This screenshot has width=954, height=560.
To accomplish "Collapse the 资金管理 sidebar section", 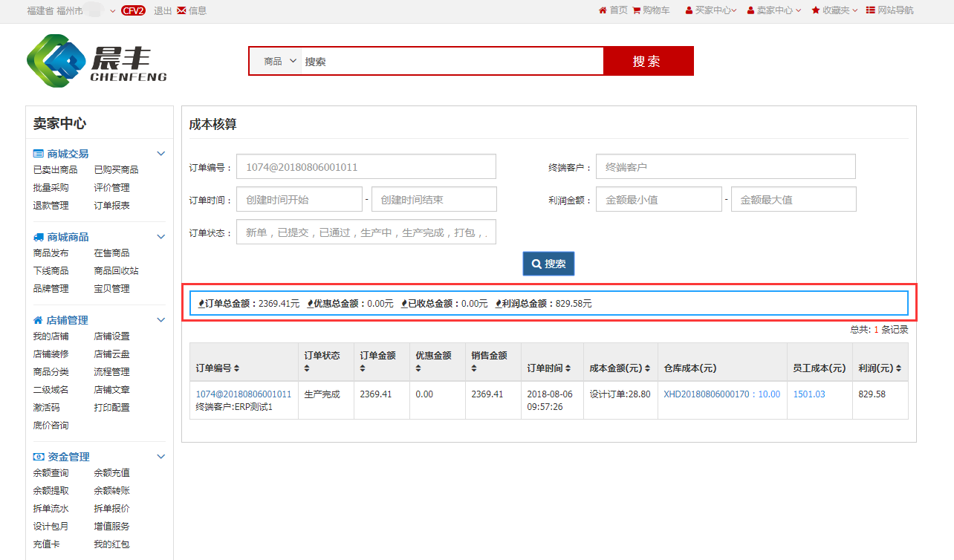I will click(x=160, y=457).
